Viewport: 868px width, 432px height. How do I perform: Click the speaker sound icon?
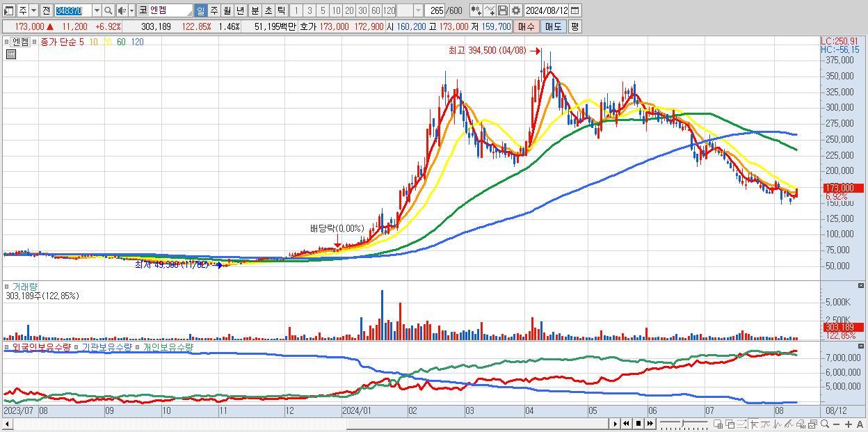(121, 10)
